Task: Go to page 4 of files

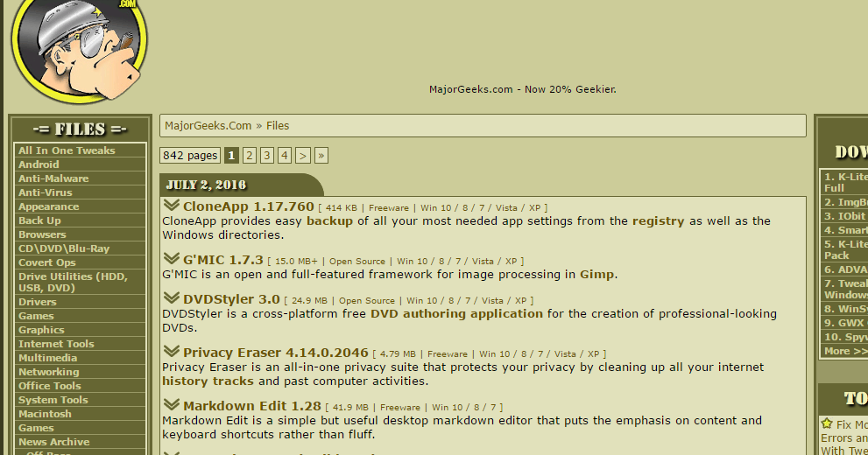Action: (x=285, y=156)
